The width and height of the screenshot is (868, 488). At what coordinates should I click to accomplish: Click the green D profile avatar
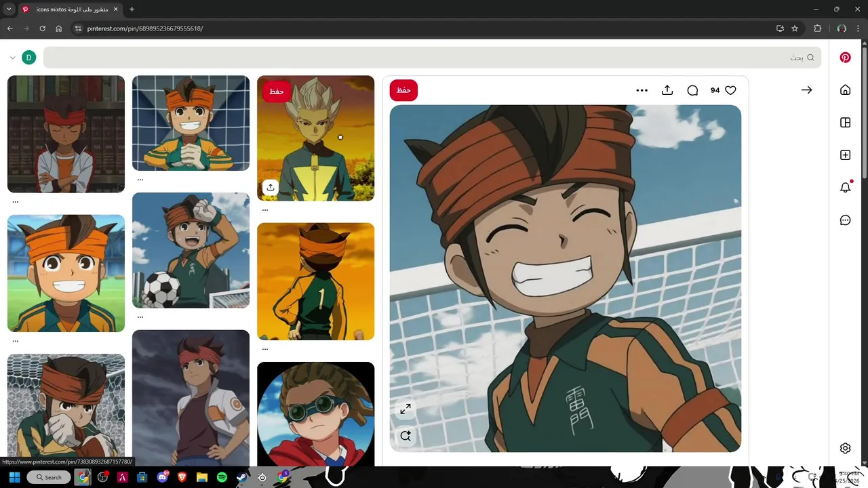coord(28,58)
